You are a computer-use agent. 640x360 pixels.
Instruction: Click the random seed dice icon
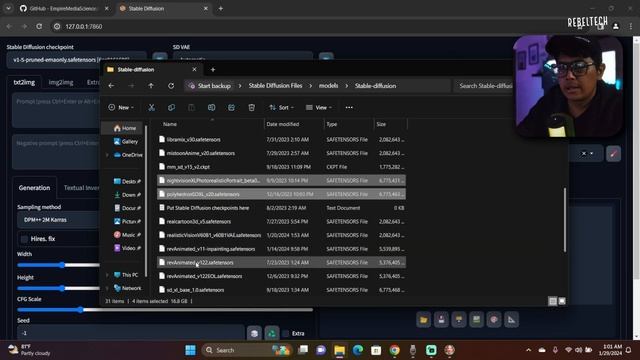tap(254, 333)
